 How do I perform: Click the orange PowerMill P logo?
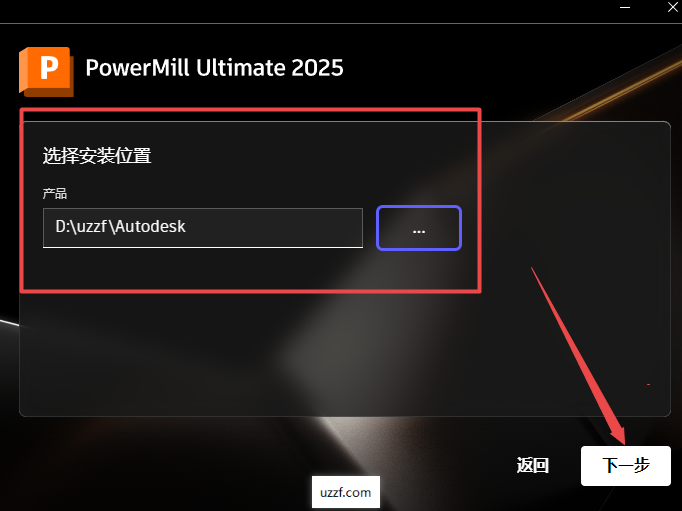pos(46,71)
